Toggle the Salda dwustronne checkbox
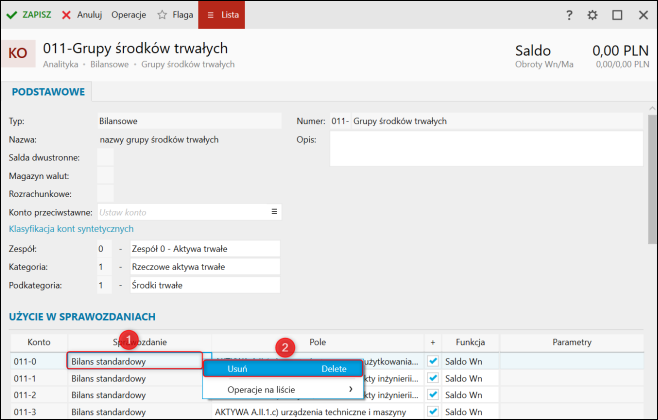This screenshot has width=658, height=420. 105,158
